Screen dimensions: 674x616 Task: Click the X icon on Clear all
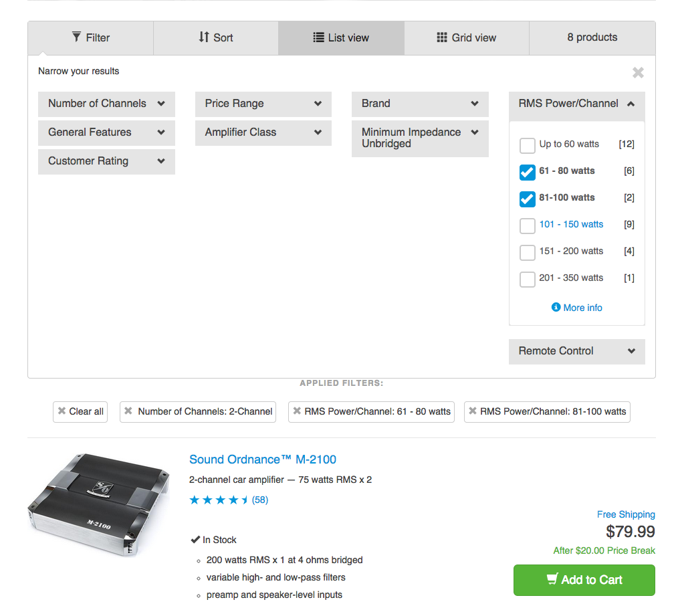(61, 412)
